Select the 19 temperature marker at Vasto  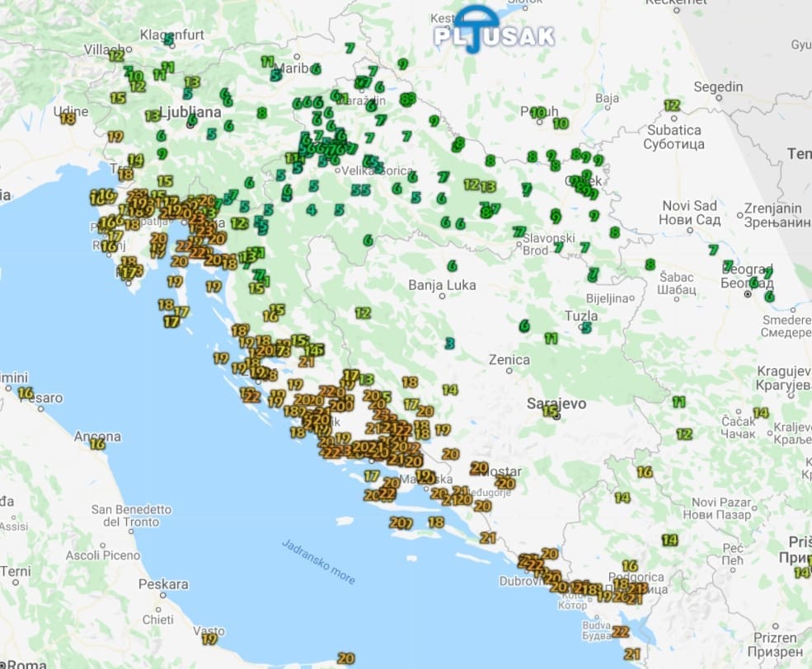[x=209, y=638]
